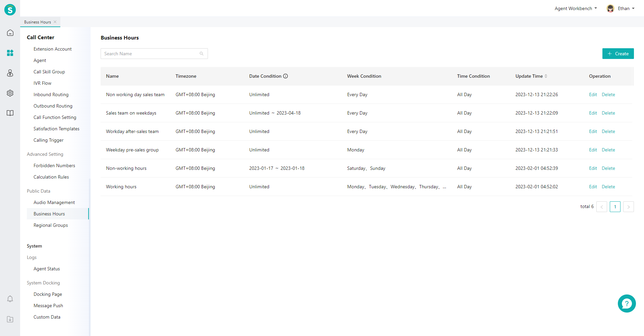
Task: Edit Non-working hours row
Action: pos(593,168)
